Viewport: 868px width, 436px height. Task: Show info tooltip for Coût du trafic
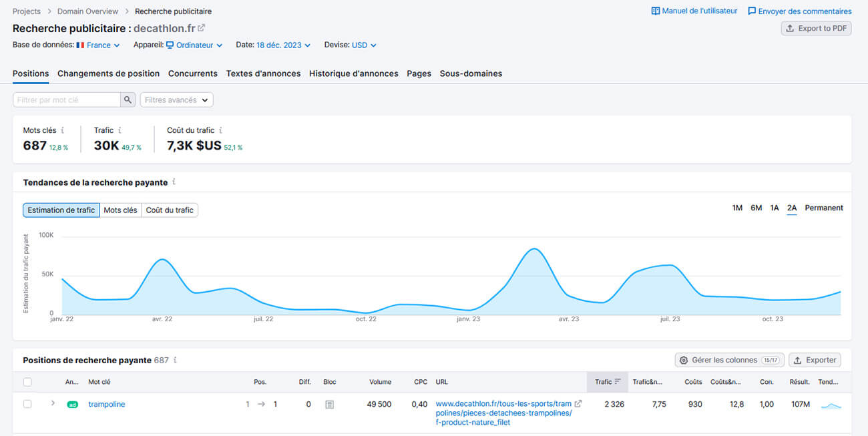[x=220, y=130]
